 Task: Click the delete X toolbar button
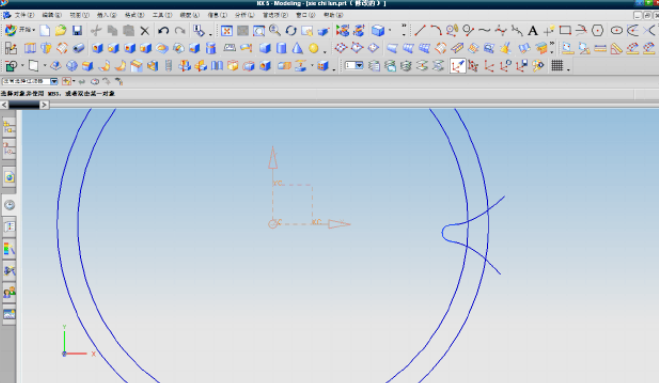(145, 31)
